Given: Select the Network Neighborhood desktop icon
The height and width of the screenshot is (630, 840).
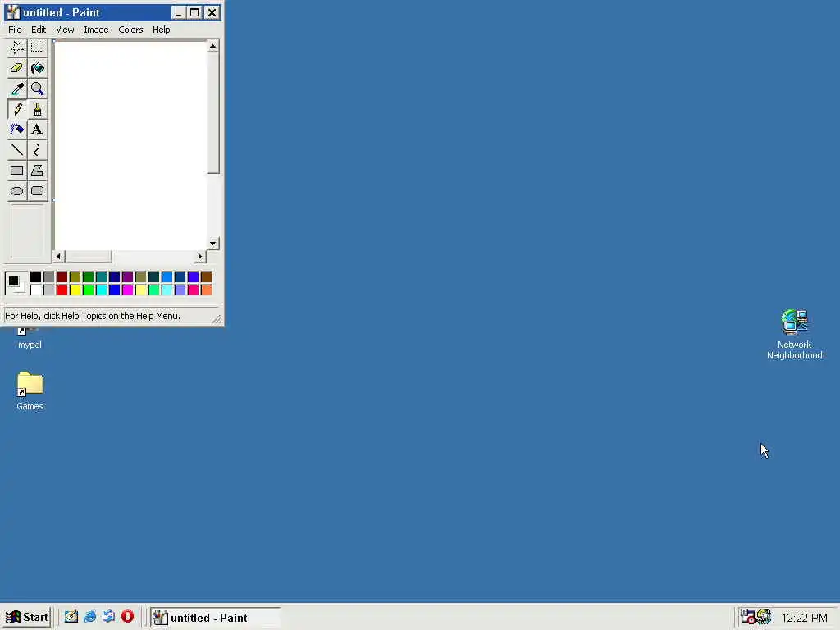Looking at the screenshot, I should (794, 335).
